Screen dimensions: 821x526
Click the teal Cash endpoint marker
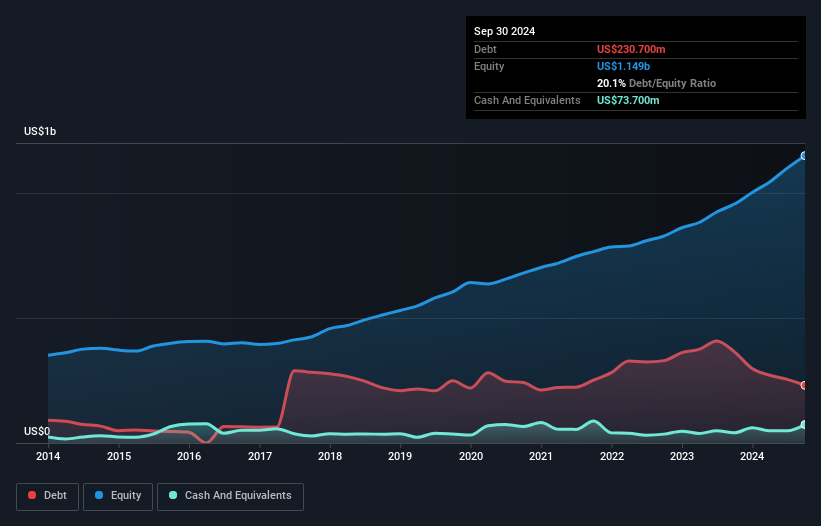click(x=804, y=424)
